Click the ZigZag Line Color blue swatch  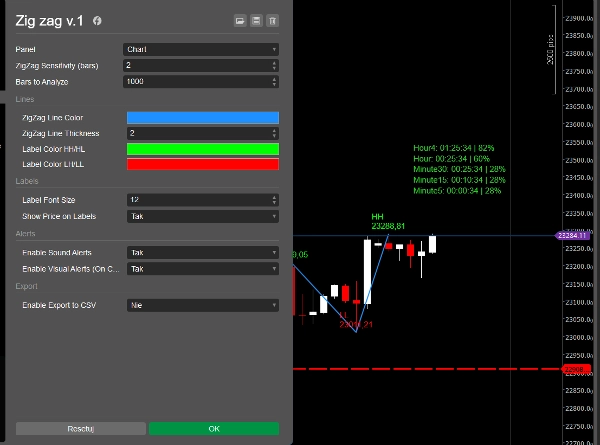201,118
